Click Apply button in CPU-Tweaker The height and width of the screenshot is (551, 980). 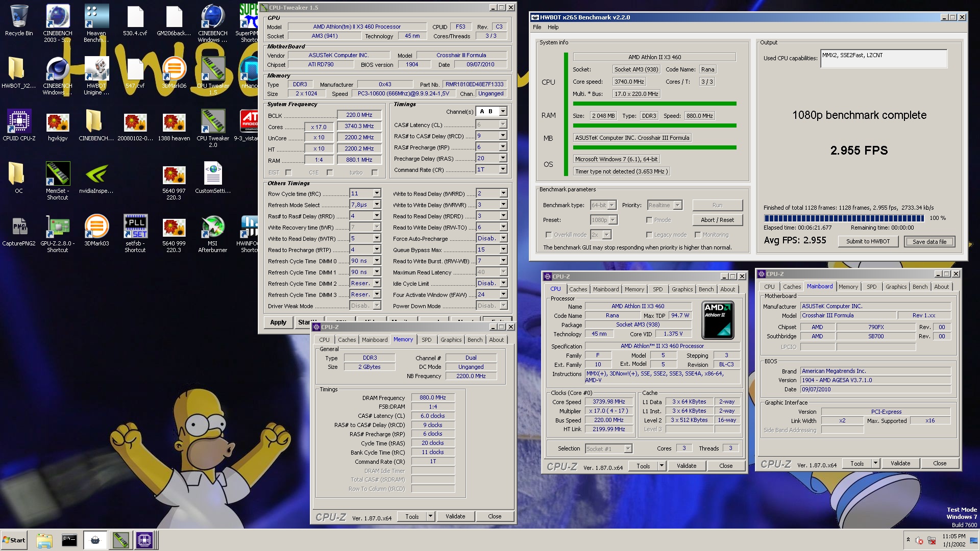pos(278,322)
